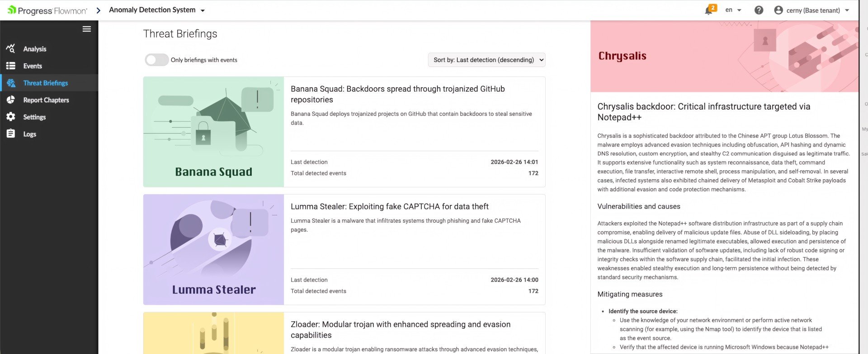
Task: Click the Analysis chart icon
Action: pyautogui.click(x=11, y=48)
